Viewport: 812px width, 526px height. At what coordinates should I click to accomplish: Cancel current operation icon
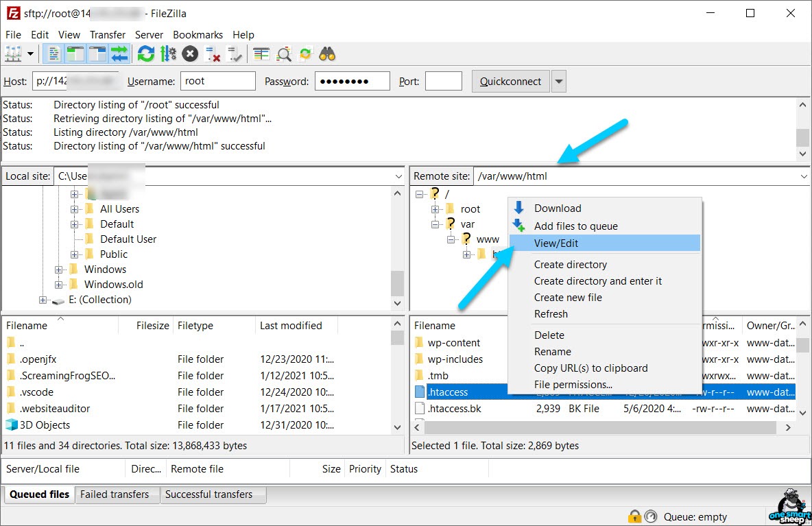(x=190, y=54)
